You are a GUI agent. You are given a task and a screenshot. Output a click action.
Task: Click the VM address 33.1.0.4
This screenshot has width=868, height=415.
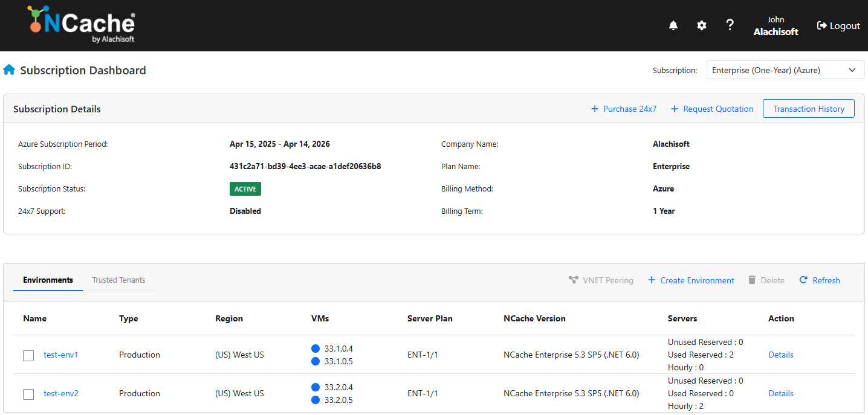[x=338, y=349]
